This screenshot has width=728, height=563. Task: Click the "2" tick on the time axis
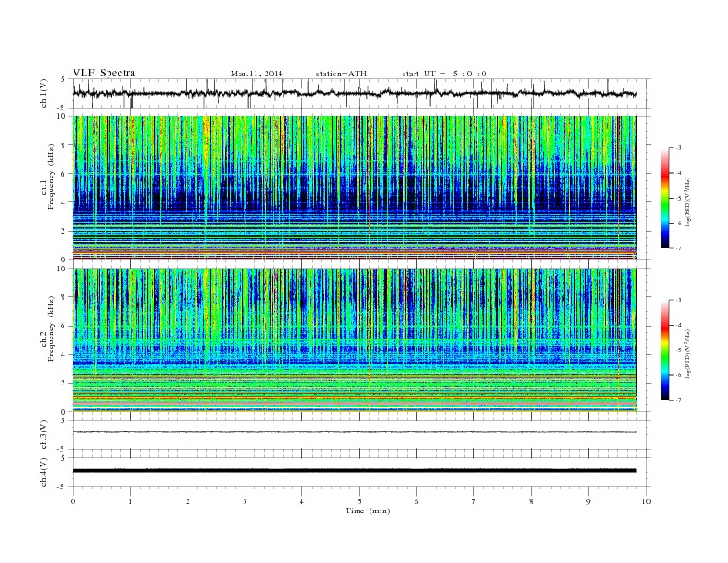[x=188, y=501]
